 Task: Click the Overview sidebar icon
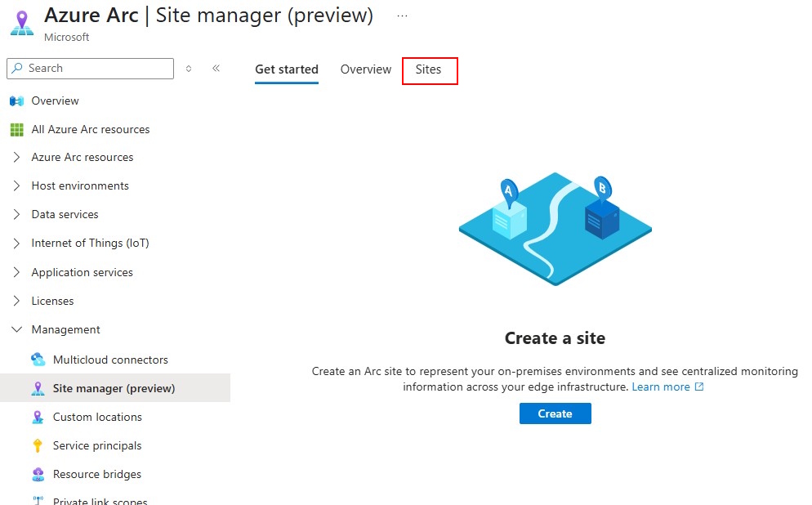click(17, 101)
